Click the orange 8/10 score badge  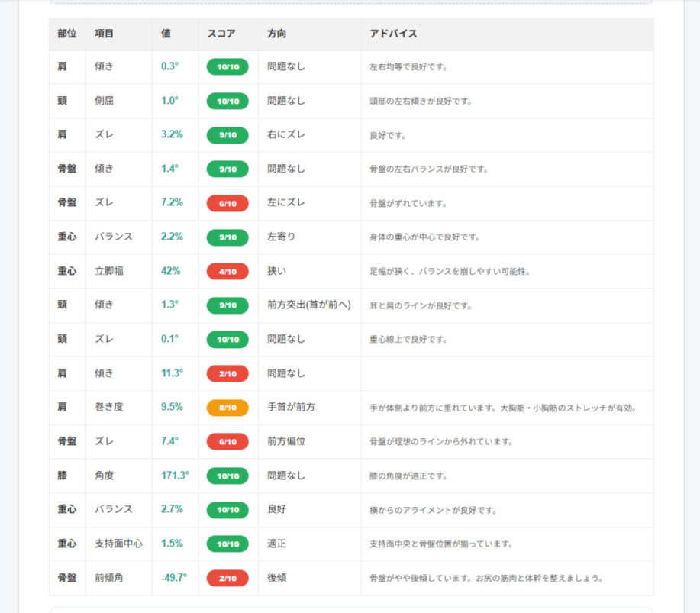(227, 408)
